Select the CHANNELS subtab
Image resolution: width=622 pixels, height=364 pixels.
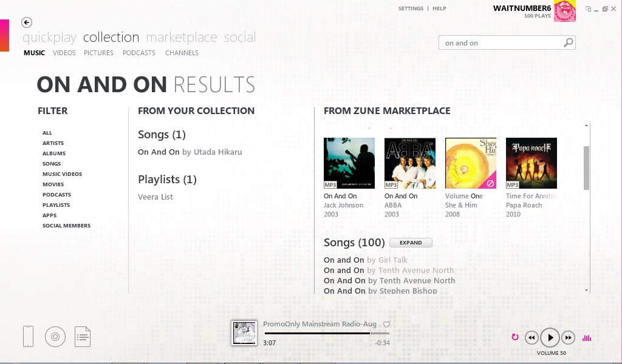coord(182,53)
